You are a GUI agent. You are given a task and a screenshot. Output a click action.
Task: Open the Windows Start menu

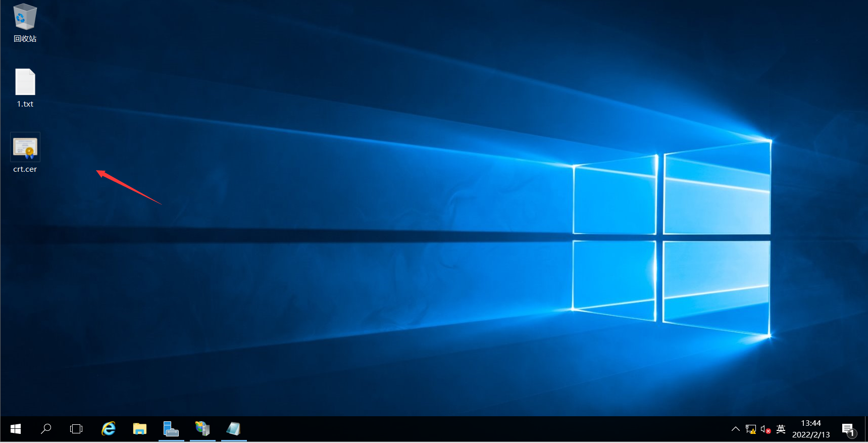(x=16, y=429)
